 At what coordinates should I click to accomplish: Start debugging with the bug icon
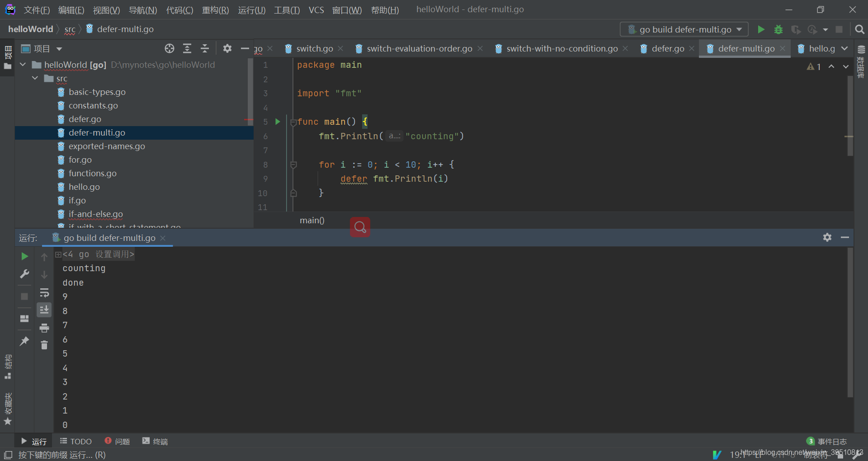[778, 29]
